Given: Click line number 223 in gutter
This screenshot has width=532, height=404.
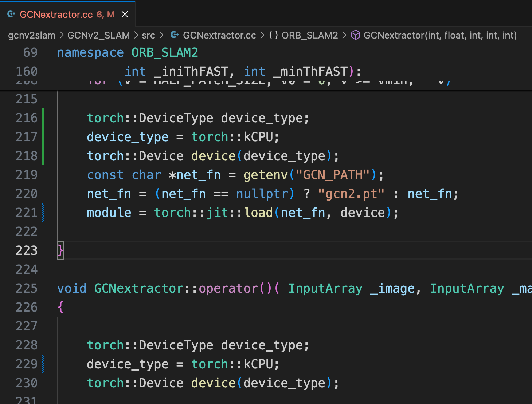Looking at the screenshot, I should [x=27, y=250].
